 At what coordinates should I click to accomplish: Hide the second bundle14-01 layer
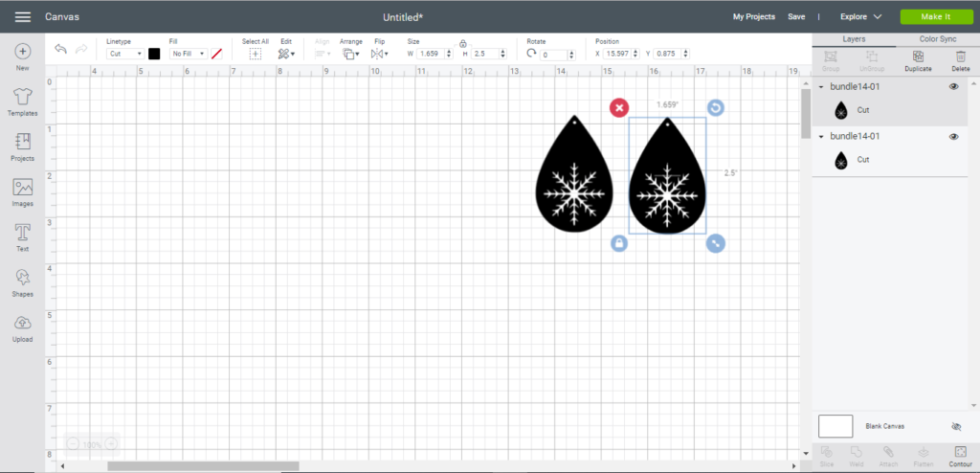click(x=954, y=136)
